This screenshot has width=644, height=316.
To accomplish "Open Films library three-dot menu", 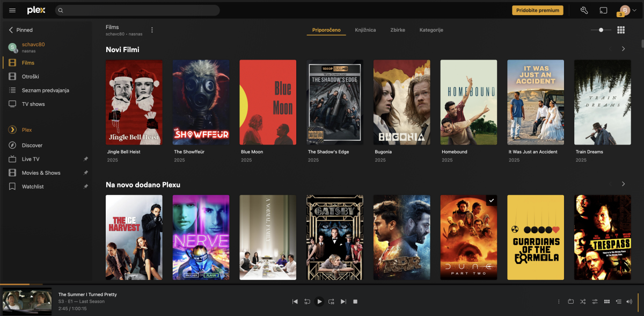I will click(x=152, y=30).
